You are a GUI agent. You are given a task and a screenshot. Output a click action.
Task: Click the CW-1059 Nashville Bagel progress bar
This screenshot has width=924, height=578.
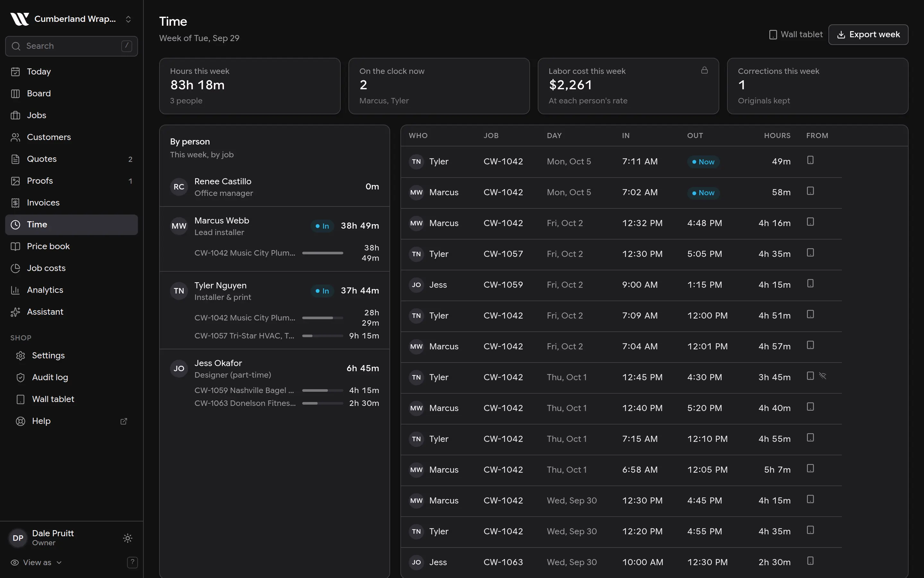(323, 390)
